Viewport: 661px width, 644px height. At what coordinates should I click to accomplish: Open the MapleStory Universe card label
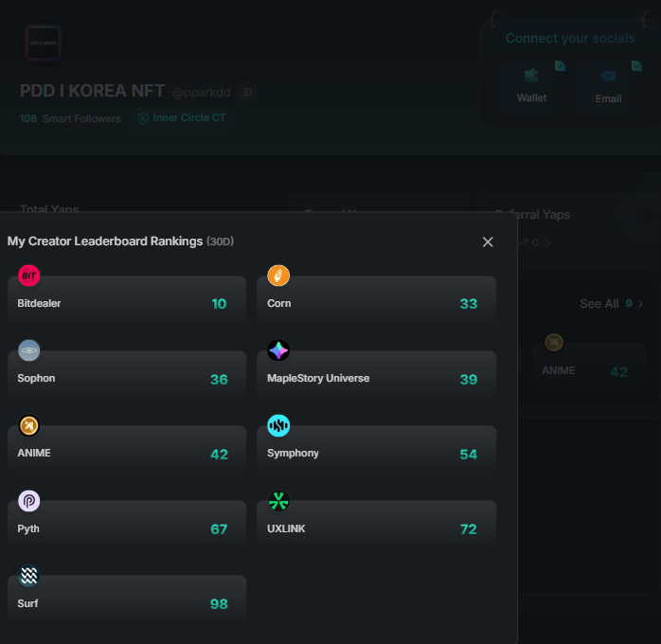[318, 379]
